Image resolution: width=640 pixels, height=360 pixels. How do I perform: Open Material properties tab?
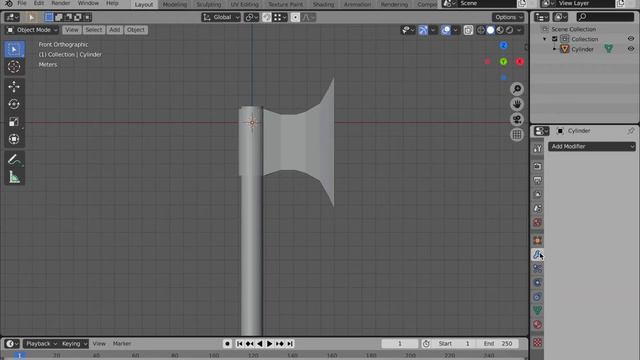[x=538, y=325]
